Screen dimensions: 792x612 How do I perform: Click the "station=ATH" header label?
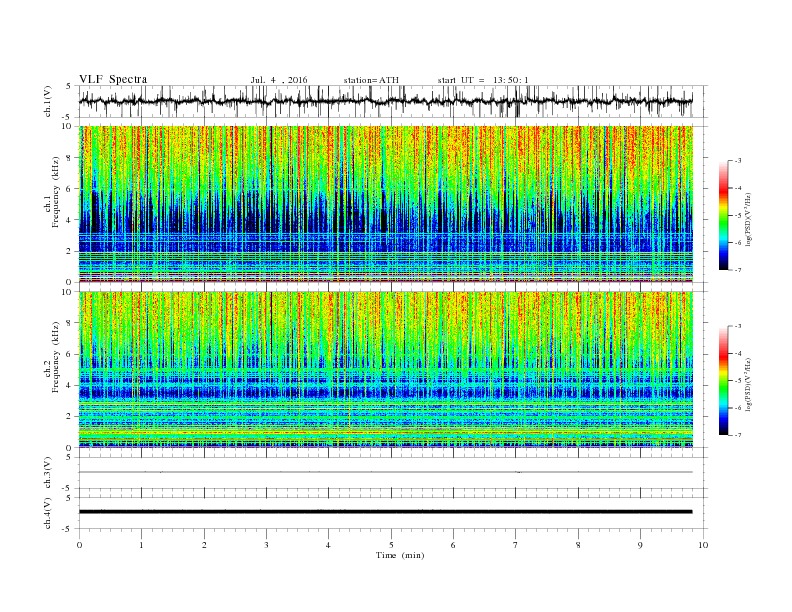(371, 80)
